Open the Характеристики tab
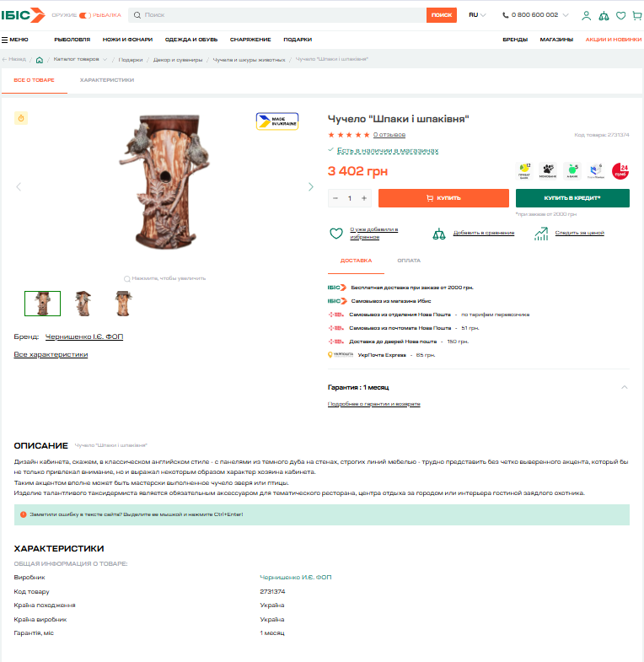Image resolution: width=644 pixels, height=662 pixels. click(107, 80)
